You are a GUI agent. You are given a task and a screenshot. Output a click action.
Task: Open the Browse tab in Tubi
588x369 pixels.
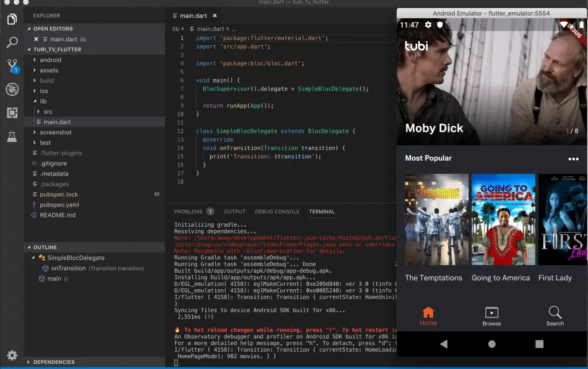[492, 316]
